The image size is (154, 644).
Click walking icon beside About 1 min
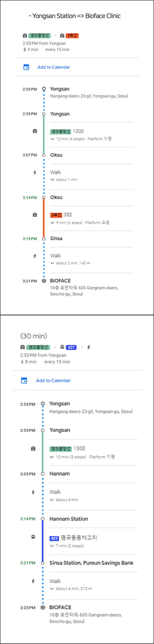click(x=35, y=173)
